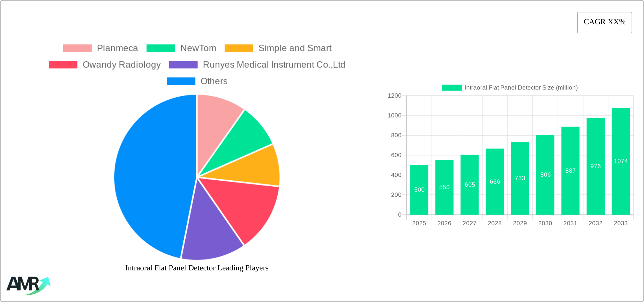Viewport: 644px width, 302px height.
Task: Click the 2029 bar showing 733
Action: [520, 178]
